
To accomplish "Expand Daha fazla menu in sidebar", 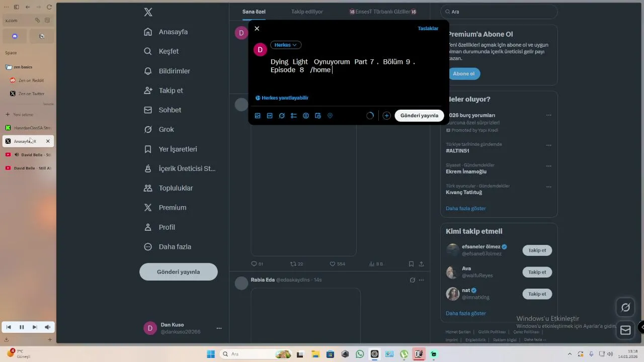I will (x=168, y=247).
